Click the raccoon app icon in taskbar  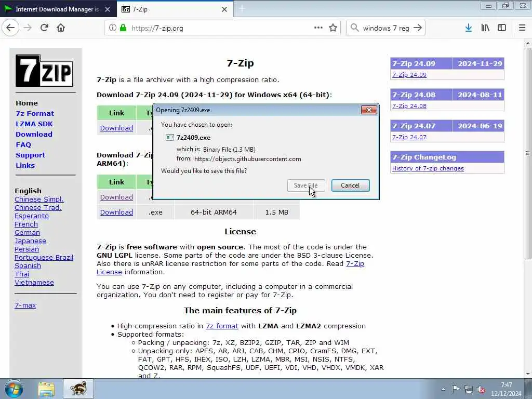pyautogui.click(x=78, y=389)
